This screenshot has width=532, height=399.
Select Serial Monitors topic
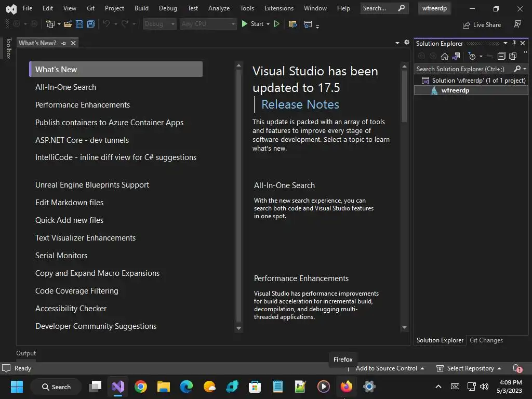pos(61,256)
